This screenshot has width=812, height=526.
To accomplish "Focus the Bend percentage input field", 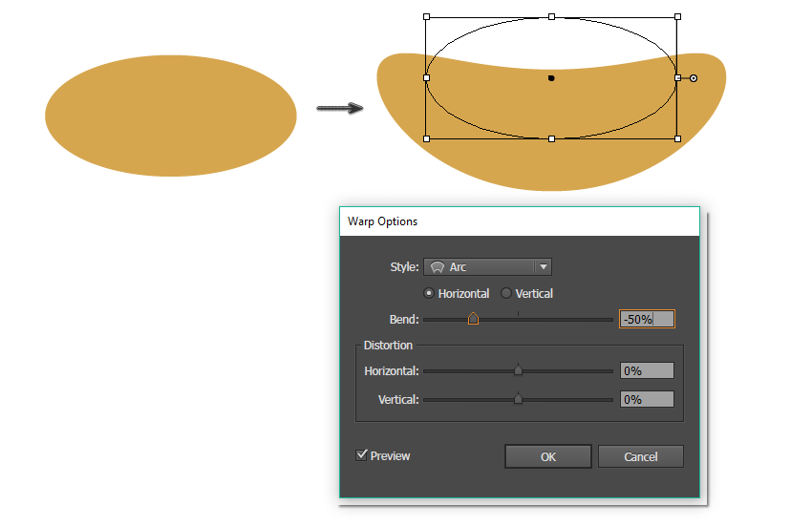I will point(647,319).
